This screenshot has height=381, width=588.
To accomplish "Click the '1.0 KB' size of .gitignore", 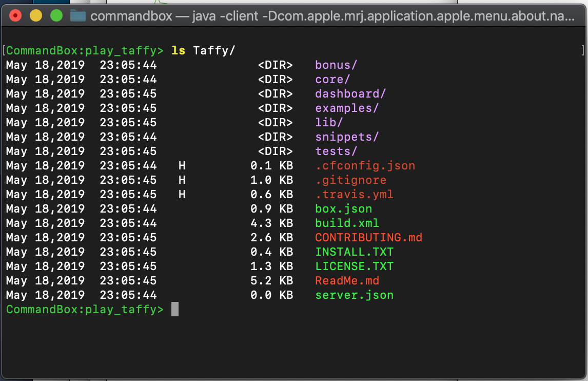I will click(272, 180).
